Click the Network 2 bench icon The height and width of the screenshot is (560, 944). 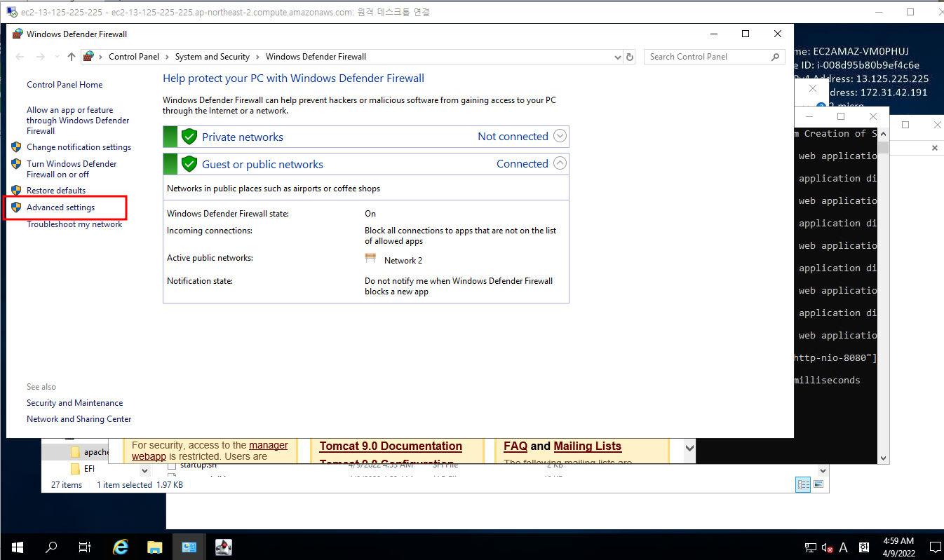pos(370,259)
